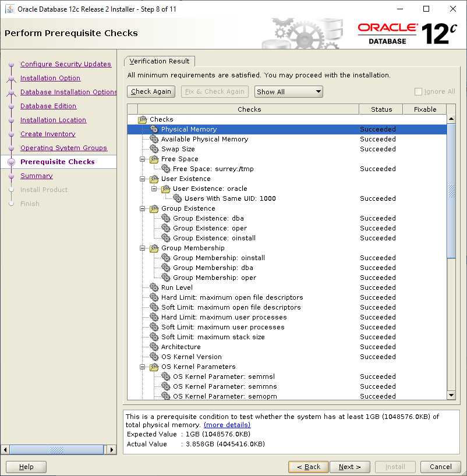Click the Users With Same UID gear icon
The width and height of the screenshot is (467, 476).
click(x=178, y=198)
